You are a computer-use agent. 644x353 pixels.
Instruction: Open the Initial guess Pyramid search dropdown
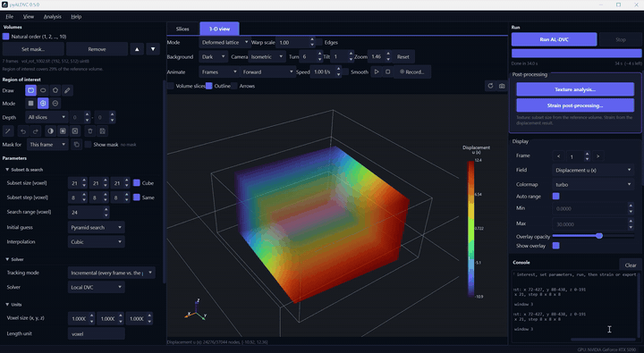pos(96,227)
